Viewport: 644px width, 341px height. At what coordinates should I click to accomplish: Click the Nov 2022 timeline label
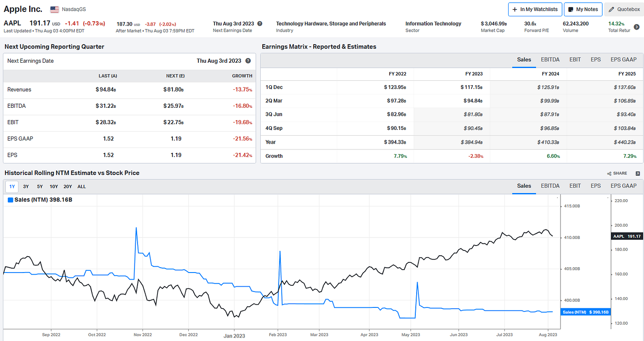(142, 335)
